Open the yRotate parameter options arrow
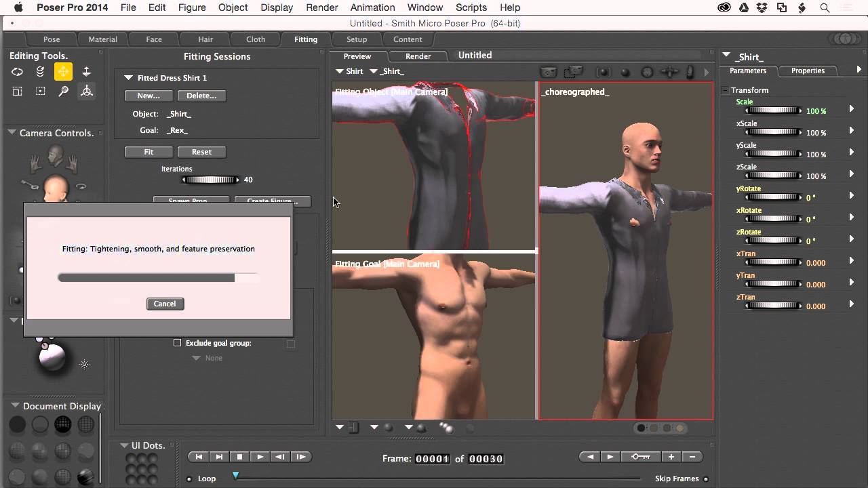868x488 pixels. pyautogui.click(x=852, y=196)
